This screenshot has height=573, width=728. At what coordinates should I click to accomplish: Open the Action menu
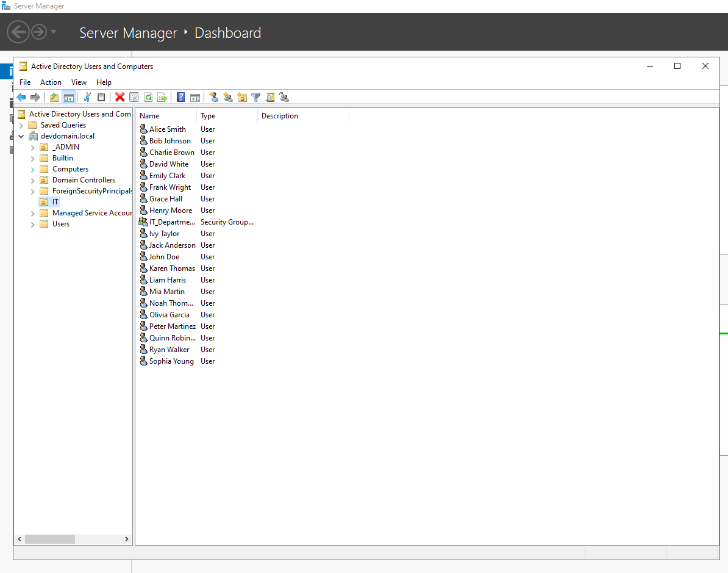pos(51,82)
